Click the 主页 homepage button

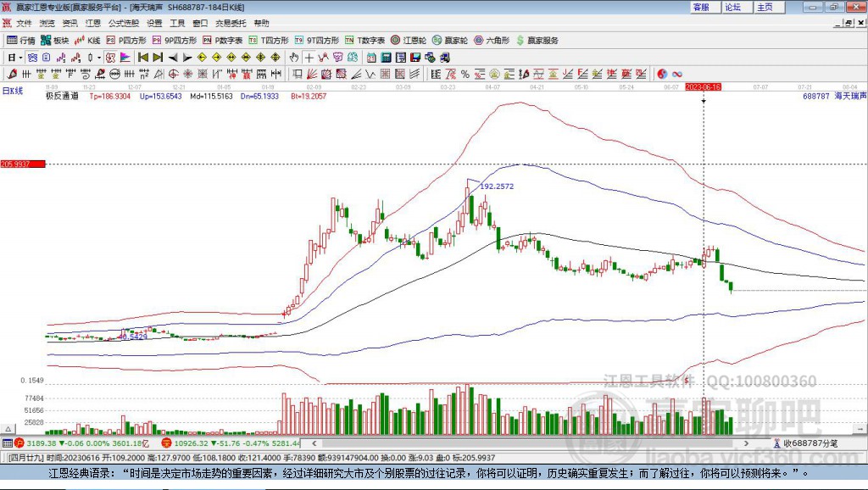click(x=770, y=7)
